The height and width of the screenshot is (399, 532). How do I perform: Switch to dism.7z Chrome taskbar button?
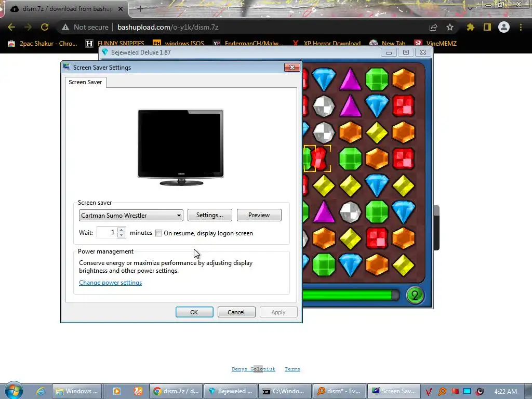click(177, 391)
